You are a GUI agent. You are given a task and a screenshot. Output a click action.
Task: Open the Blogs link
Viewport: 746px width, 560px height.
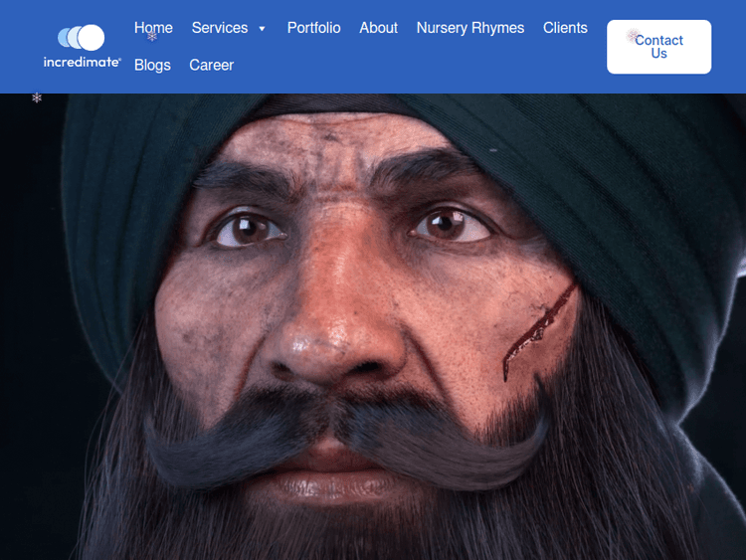152,65
